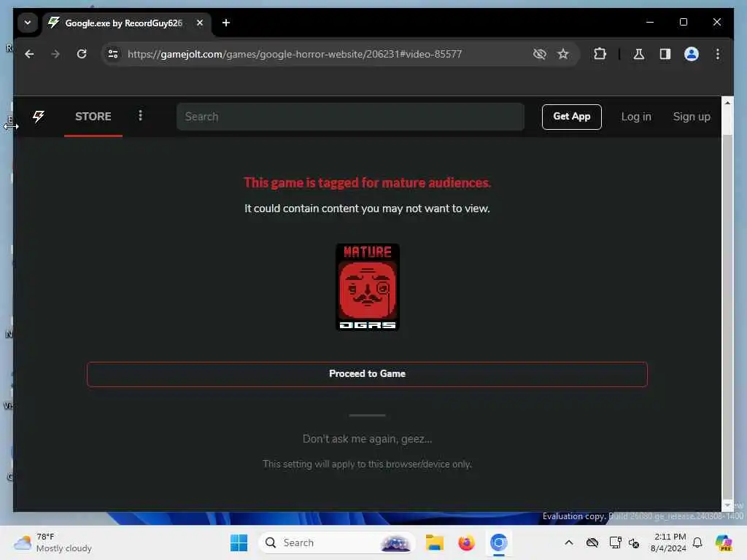
Task: Click the taskbar Search box
Action: click(x=337, y=542)
